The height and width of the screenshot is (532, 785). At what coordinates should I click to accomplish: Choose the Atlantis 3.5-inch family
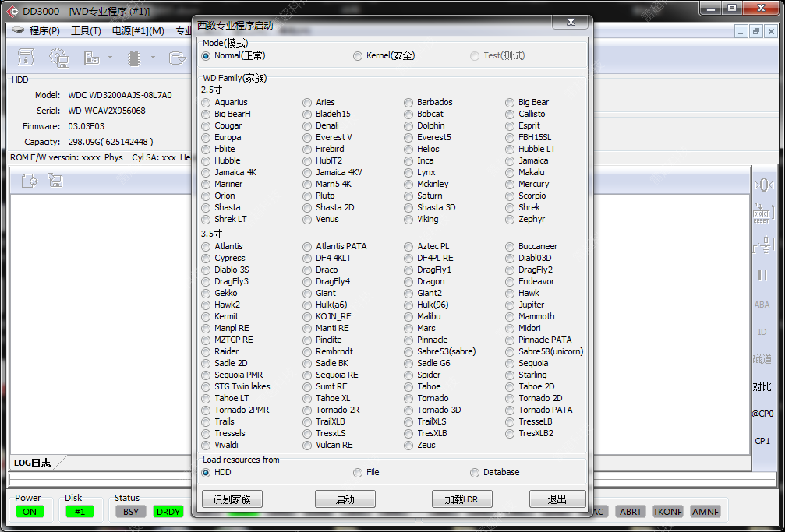click(222, 246)
